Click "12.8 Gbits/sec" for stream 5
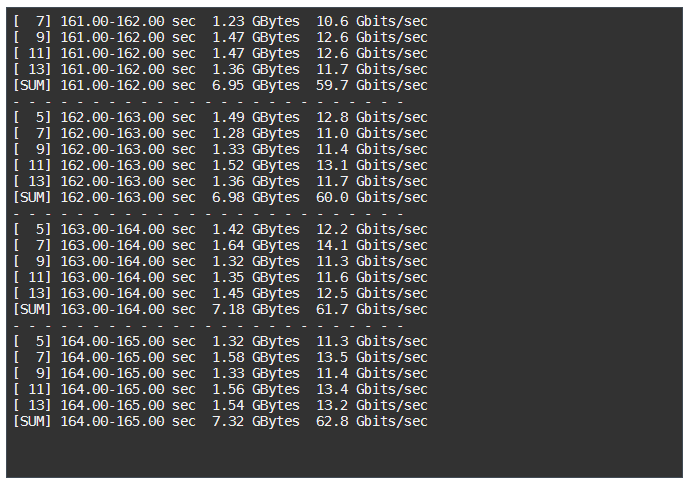The height and width of the screenshot is (485, 691). (x=372, y=117)
